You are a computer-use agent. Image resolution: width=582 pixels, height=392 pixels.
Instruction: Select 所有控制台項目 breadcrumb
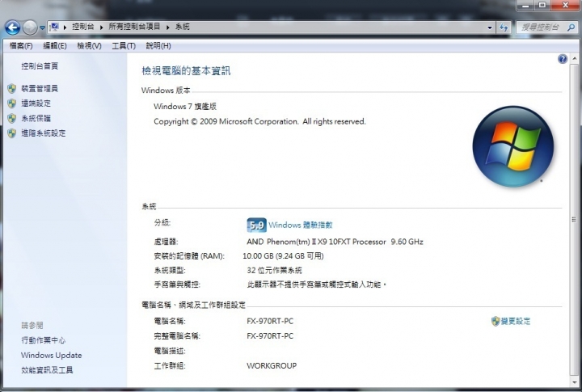click(134, 27)
